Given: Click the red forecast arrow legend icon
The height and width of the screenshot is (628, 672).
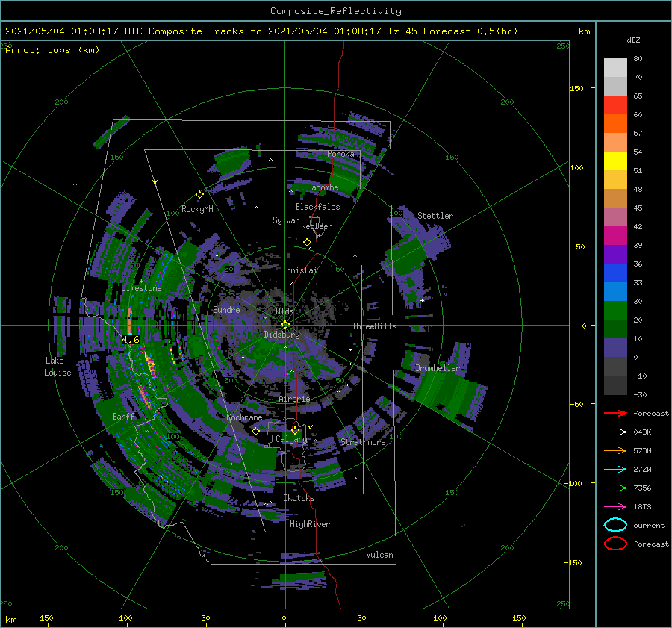Looking at the screenshot, I should pos(615,413).
